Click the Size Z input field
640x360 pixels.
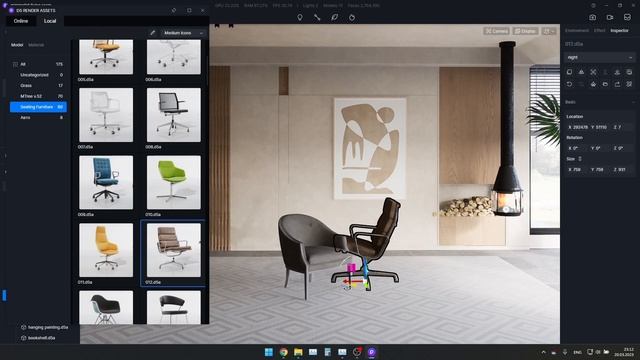click(x=622, y=169)
